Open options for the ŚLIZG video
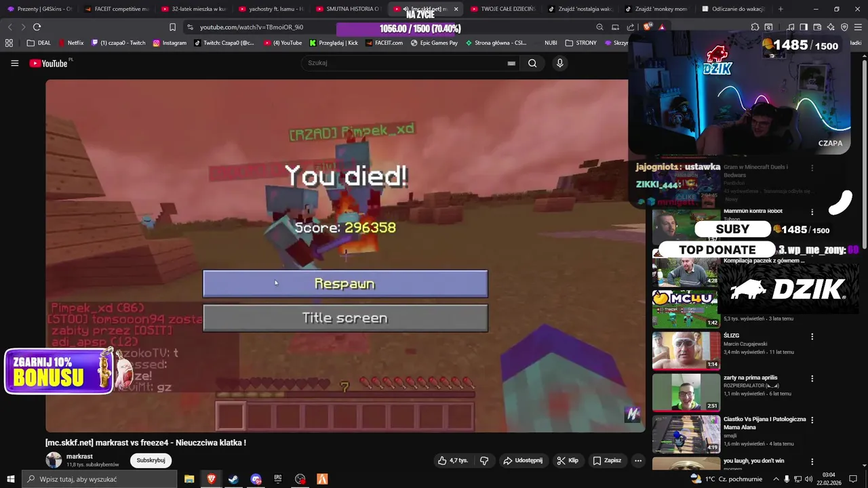Screen dimensions: 868x488 pos(812,336)
